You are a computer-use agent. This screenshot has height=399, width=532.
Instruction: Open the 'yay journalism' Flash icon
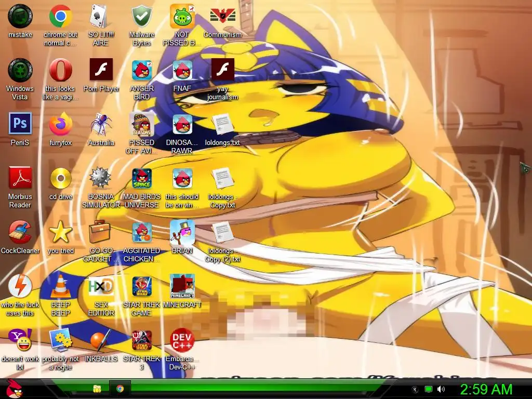point(222,70)
